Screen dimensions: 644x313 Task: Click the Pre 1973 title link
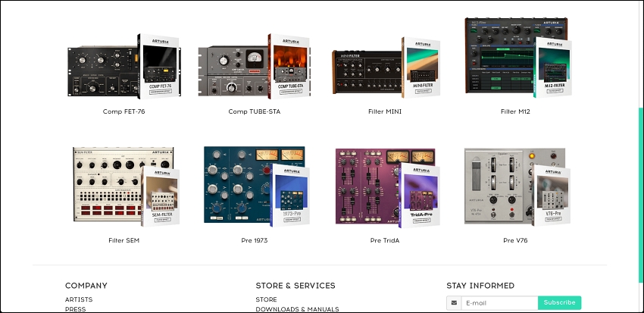255,240
